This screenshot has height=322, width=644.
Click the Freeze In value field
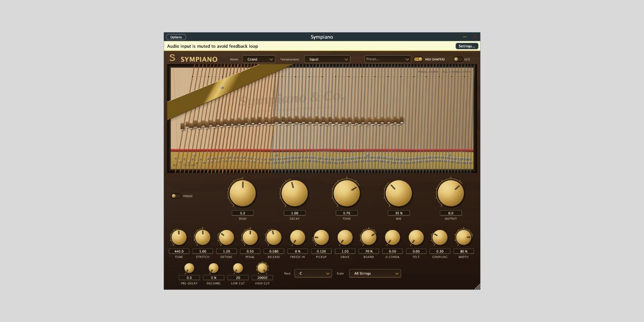298,251
